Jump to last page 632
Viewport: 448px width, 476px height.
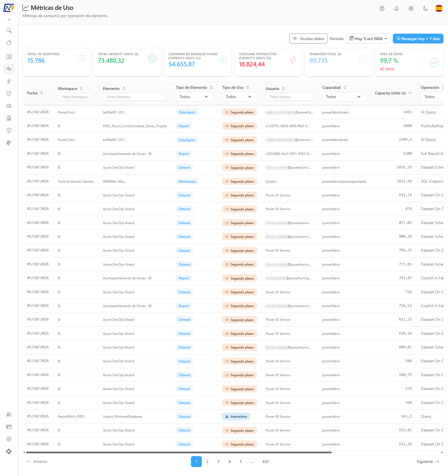pos(266,461)
